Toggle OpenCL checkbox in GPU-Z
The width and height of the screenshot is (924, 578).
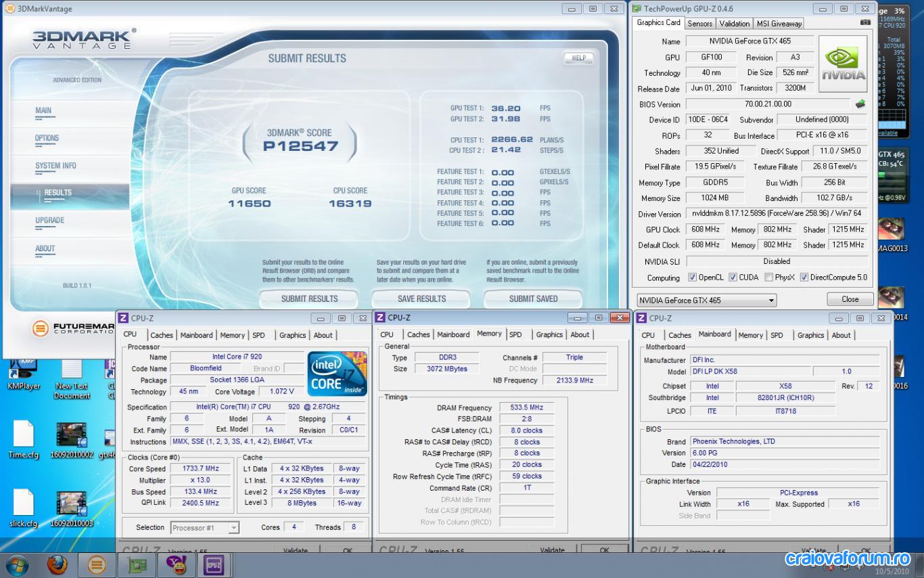692,277
